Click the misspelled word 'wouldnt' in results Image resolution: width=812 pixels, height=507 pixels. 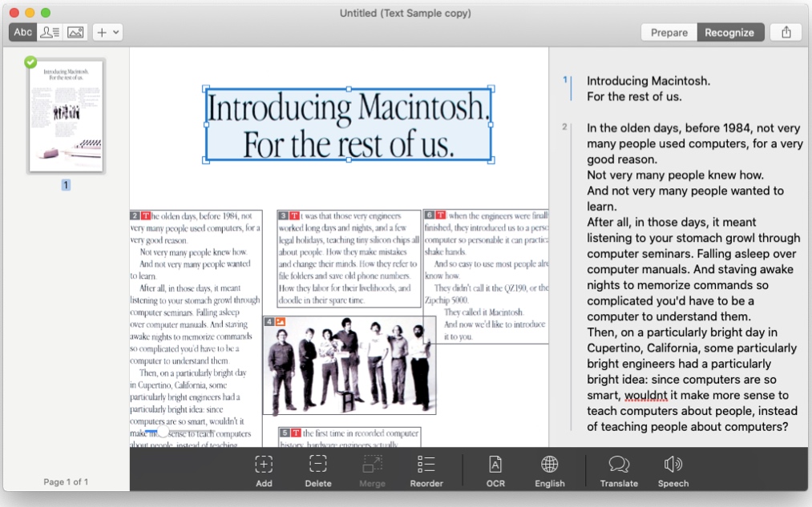[646, 396]
